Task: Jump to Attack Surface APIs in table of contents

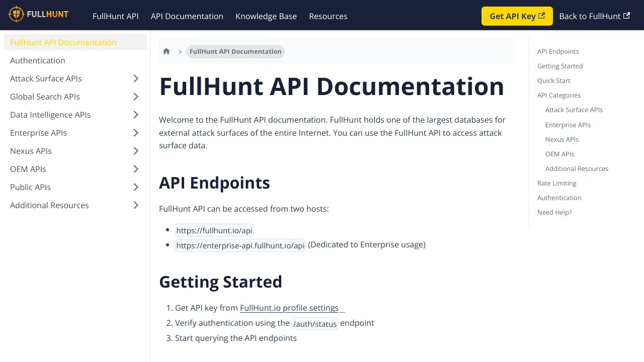Action: 574,110
